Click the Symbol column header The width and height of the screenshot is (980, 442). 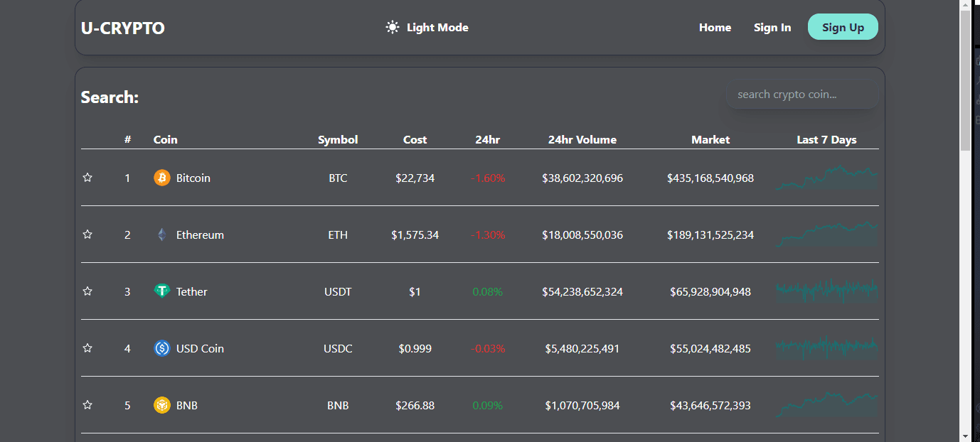(338, 139)
